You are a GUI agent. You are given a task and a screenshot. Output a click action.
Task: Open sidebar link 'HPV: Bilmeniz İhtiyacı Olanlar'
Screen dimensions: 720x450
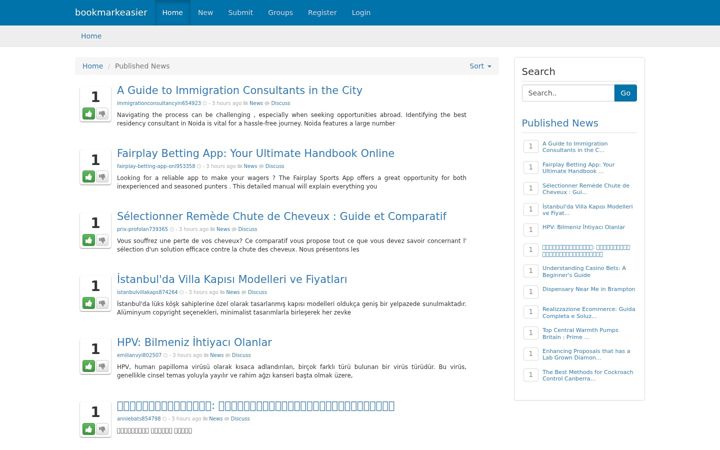click(583, 227)
